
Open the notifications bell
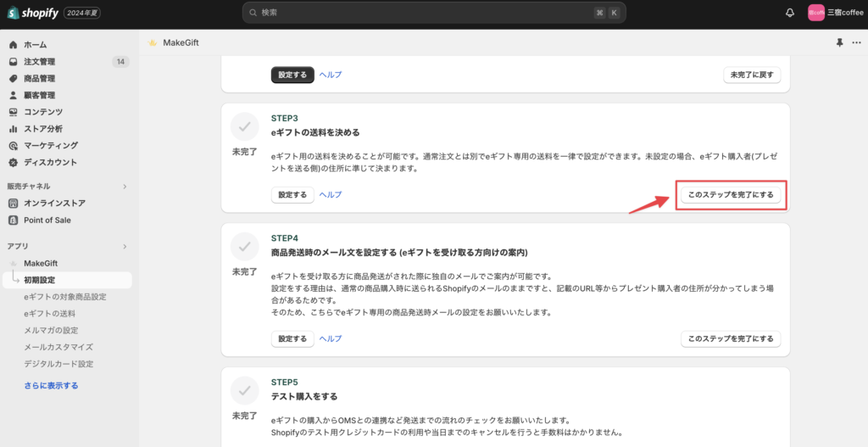click(x=790, y=13)
